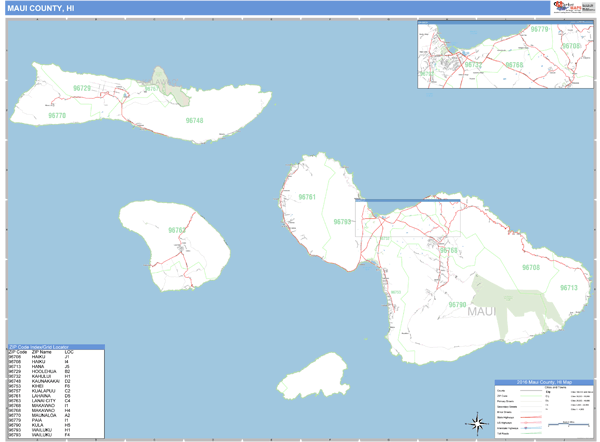The image size is (600, 442).
Task: Click the large gray MAUI island label
Action: click(x=481, y=312)
